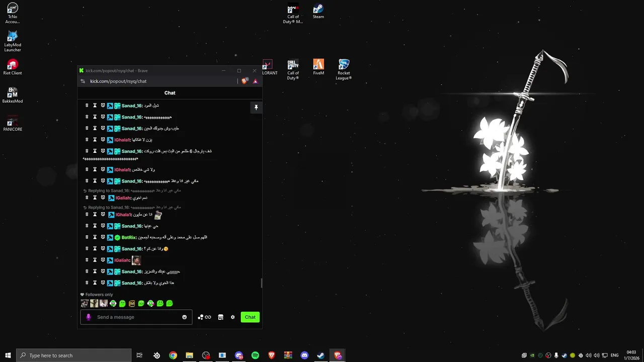Image resolution: width=644 pixels, height=362 pixels.
Task: Select the Call of Duty desktop icon beside FiveM
Action: click(x=293, y=69)
